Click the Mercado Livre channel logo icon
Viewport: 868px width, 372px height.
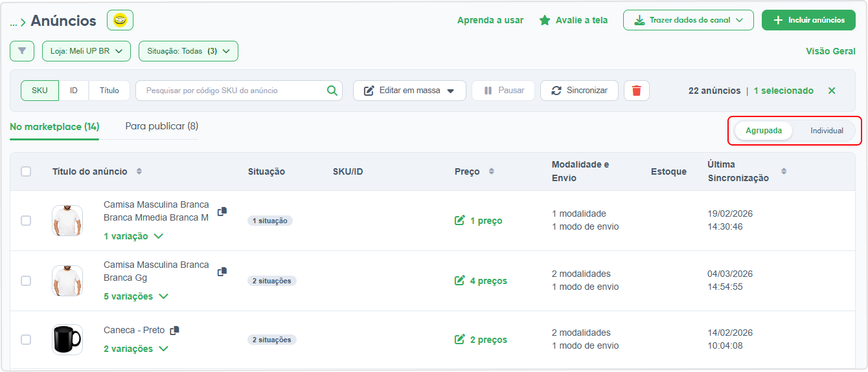(x=120, y=20)
